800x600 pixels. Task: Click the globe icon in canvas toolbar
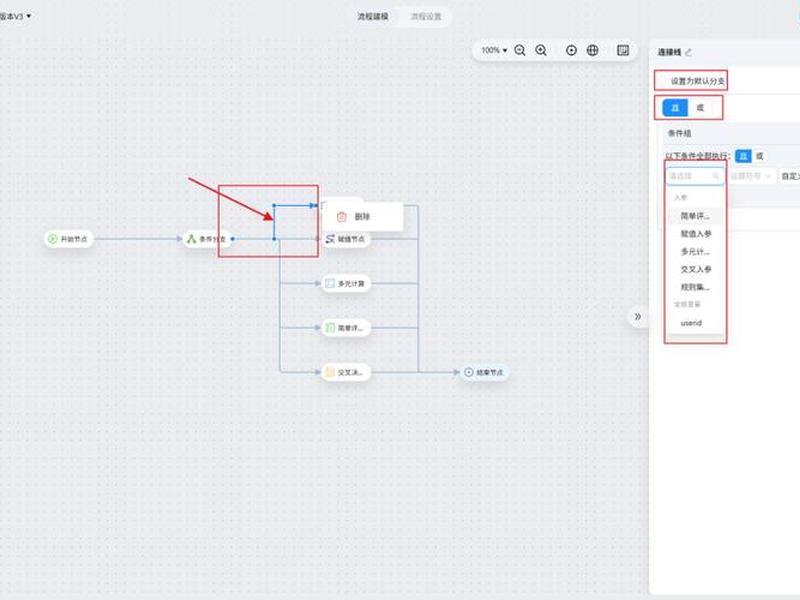592,50
